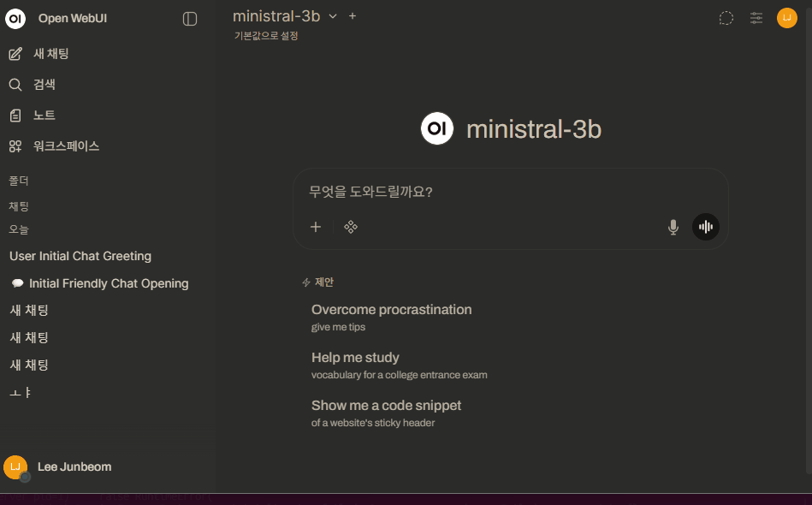Screen dimensions: 812x505
Task: Add another model with plus icon
Action: click(x=353, y=16)
